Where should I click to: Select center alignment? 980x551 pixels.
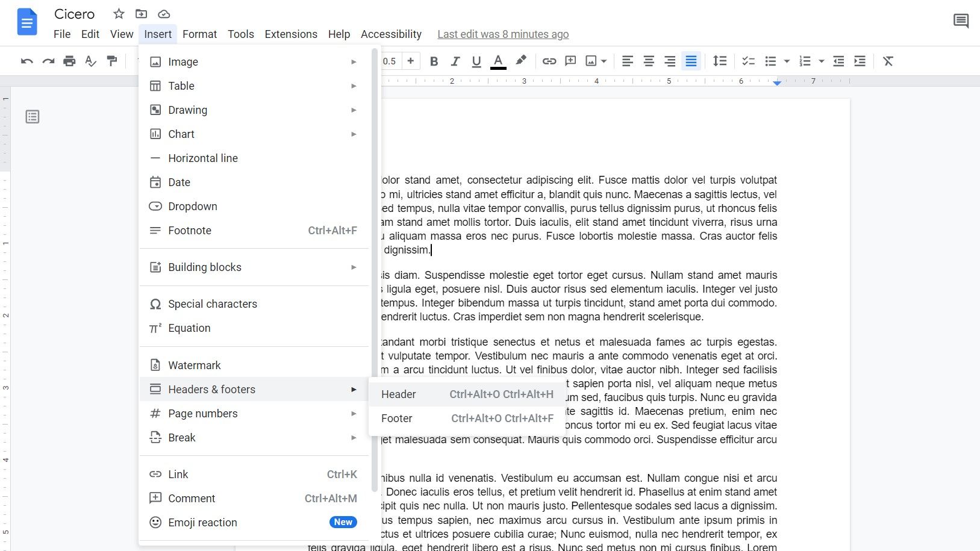(649, 61)
